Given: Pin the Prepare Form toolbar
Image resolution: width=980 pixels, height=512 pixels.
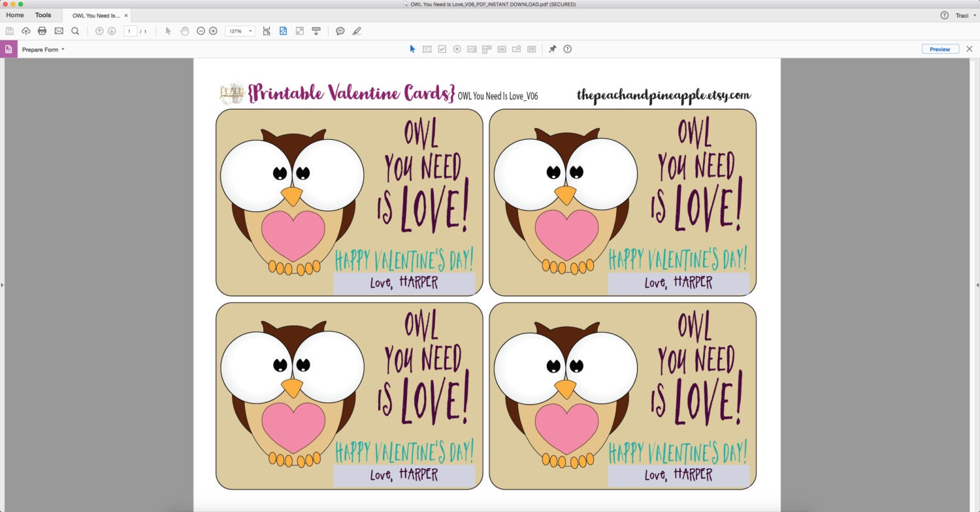Looking at the screenshot, I should pyautogui.click(x=552, y=49).
